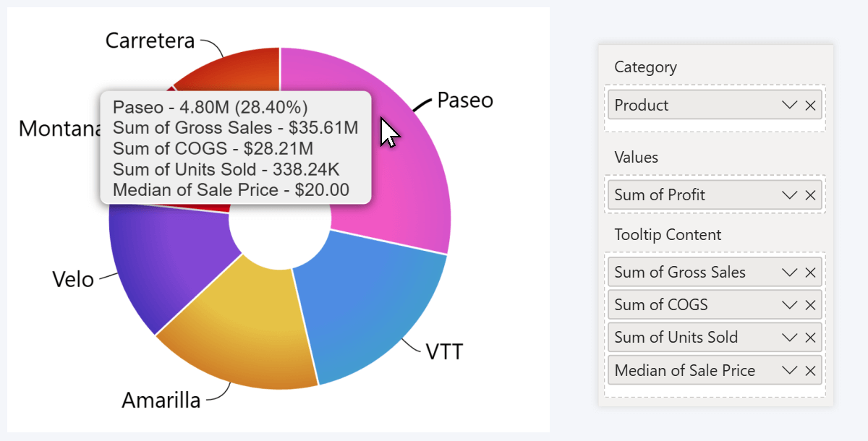
Task: Expand the Product category dropdown
Action: tap(789, 105)
